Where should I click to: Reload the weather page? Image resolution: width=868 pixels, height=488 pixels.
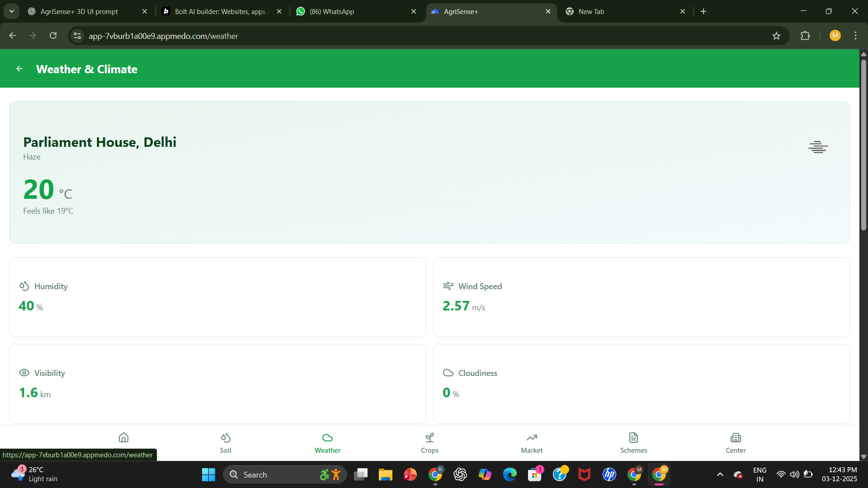point(53,36)
